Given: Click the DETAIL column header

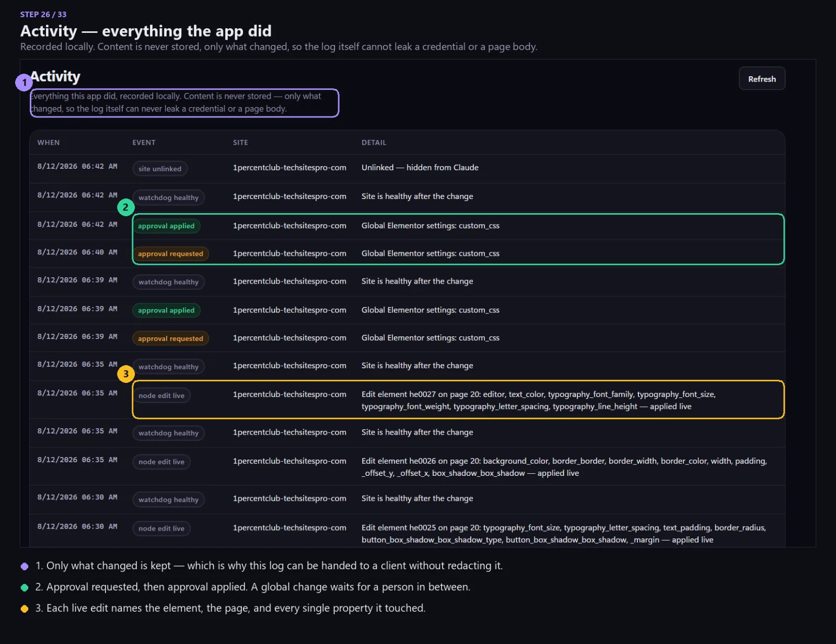Looking at the screenshot, I should point(374,143).
